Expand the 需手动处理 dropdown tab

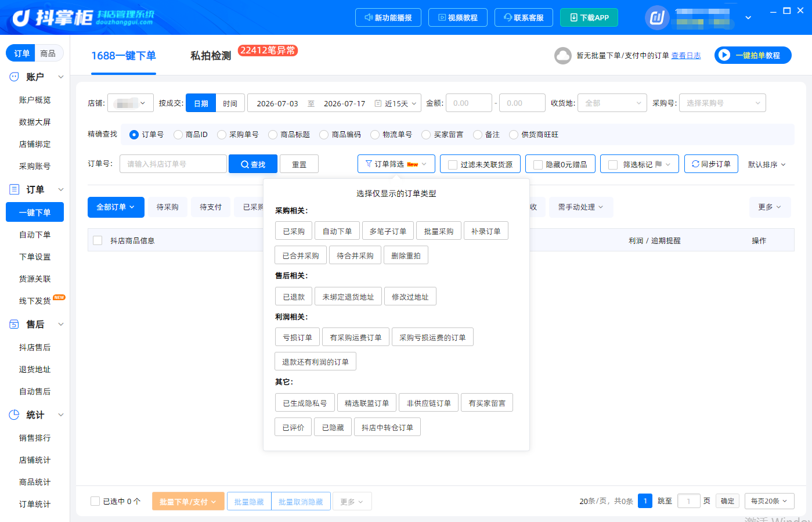pos(581,207)
